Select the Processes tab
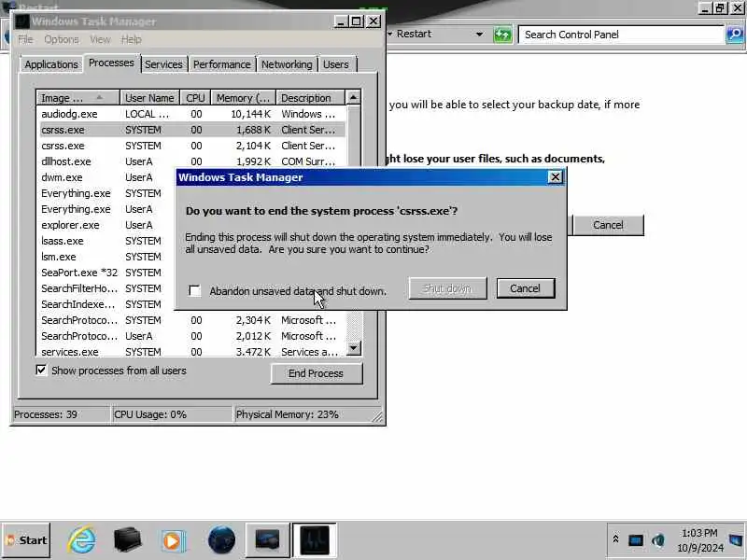Screen dimensions: 747x560 pyautogui.click(x=111, y=63)
